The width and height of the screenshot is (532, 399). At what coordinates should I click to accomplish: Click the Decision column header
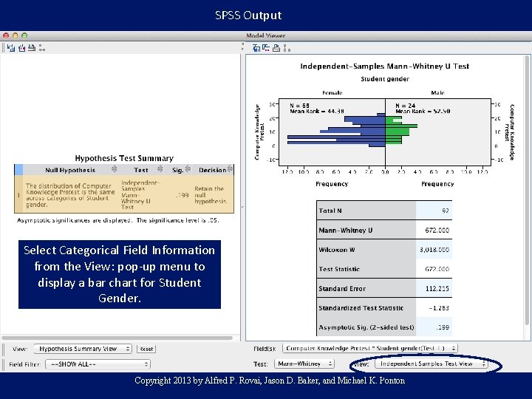click(x=212, y=170)
